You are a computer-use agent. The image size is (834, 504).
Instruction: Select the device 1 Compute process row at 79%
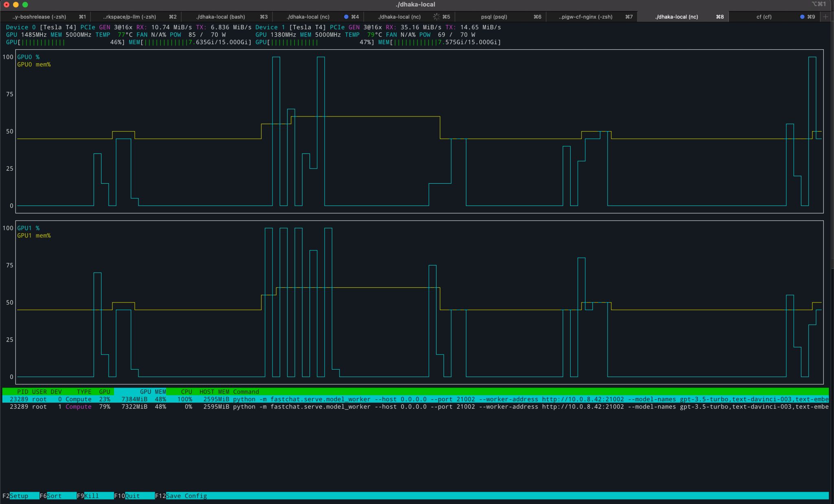[415, 407]
